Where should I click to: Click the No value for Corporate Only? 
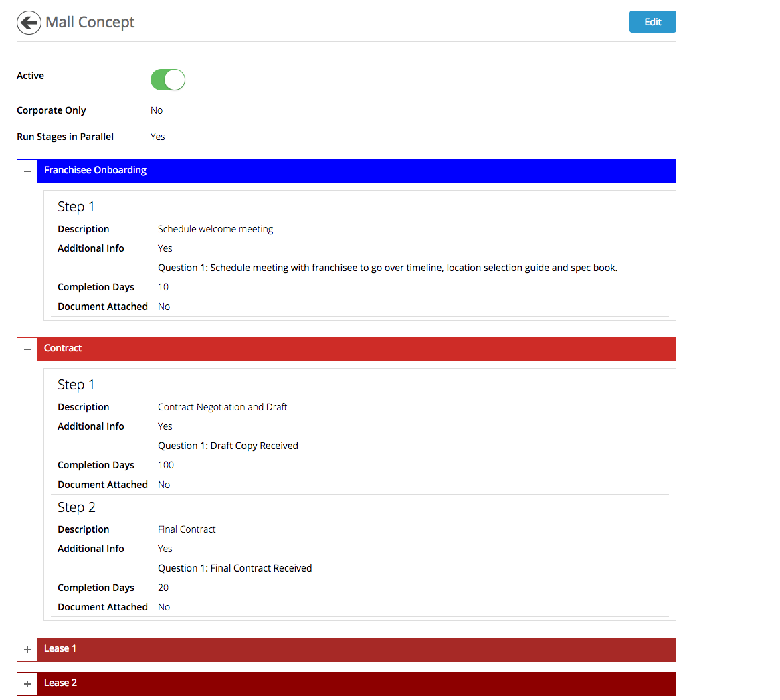pyautogui.click(x=157, y=110)
